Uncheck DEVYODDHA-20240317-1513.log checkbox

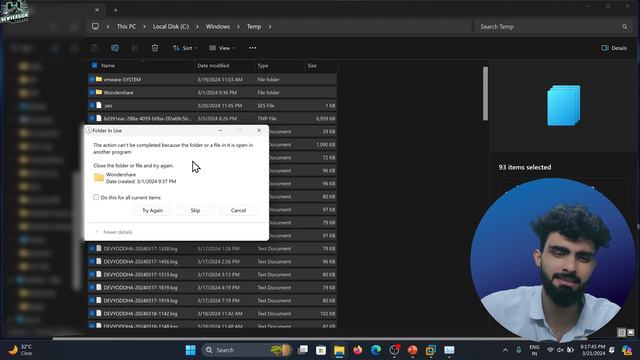(x=92, y=274)
